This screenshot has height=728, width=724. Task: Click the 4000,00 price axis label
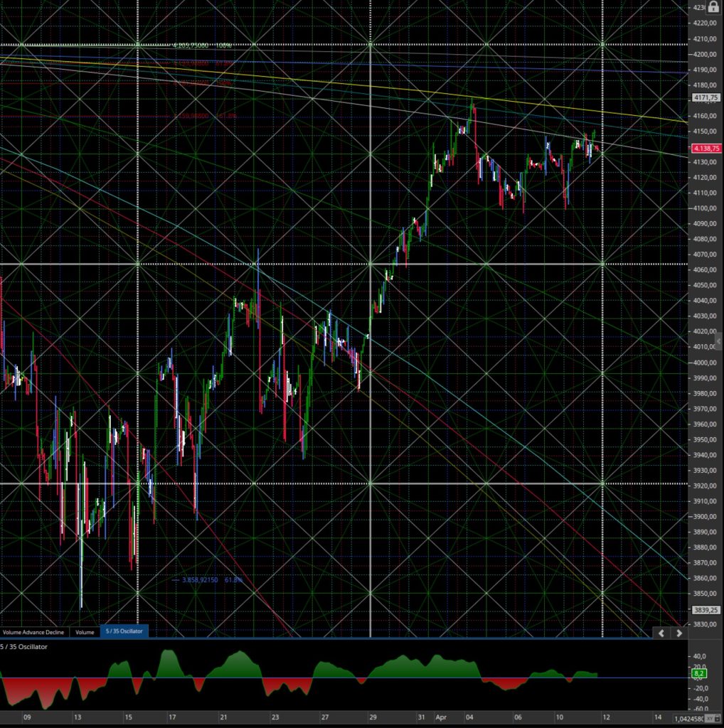coord(705,363)
